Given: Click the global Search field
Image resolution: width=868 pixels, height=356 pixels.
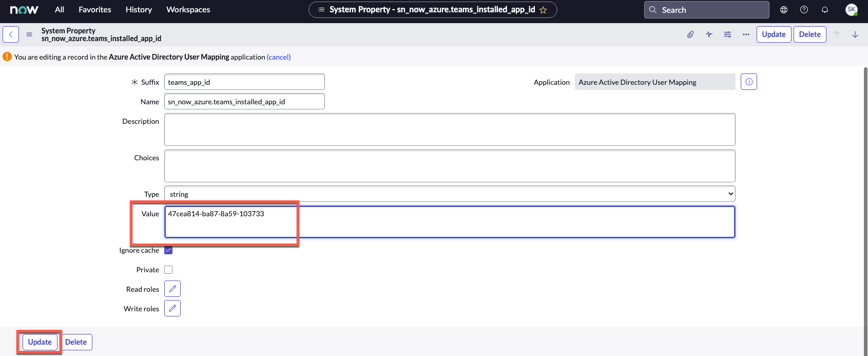Looking at the screenshot, I should [x=706, y=10].
